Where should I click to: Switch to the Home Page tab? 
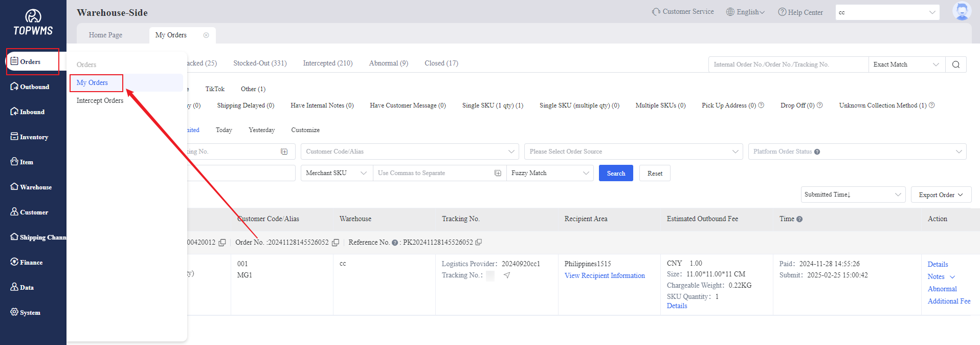coord(105,35)
